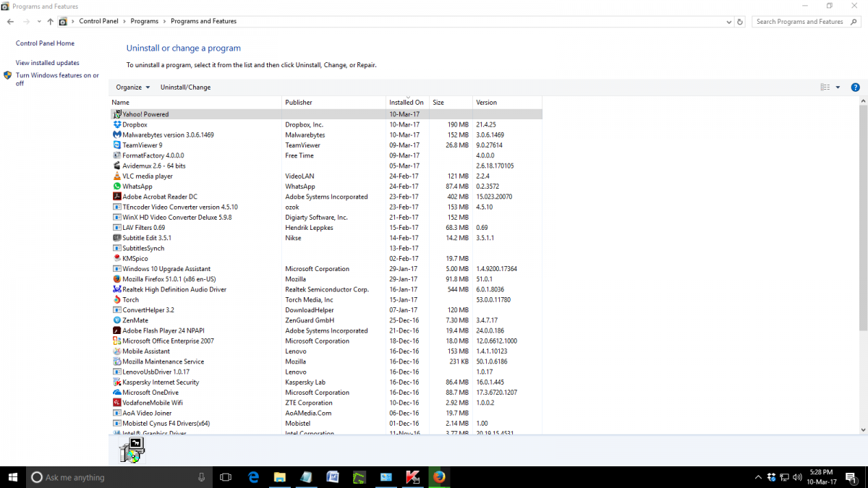Expand the breadcrumb chevron after Programs
This screenshot has height=488, width=868.
(164, 22)
